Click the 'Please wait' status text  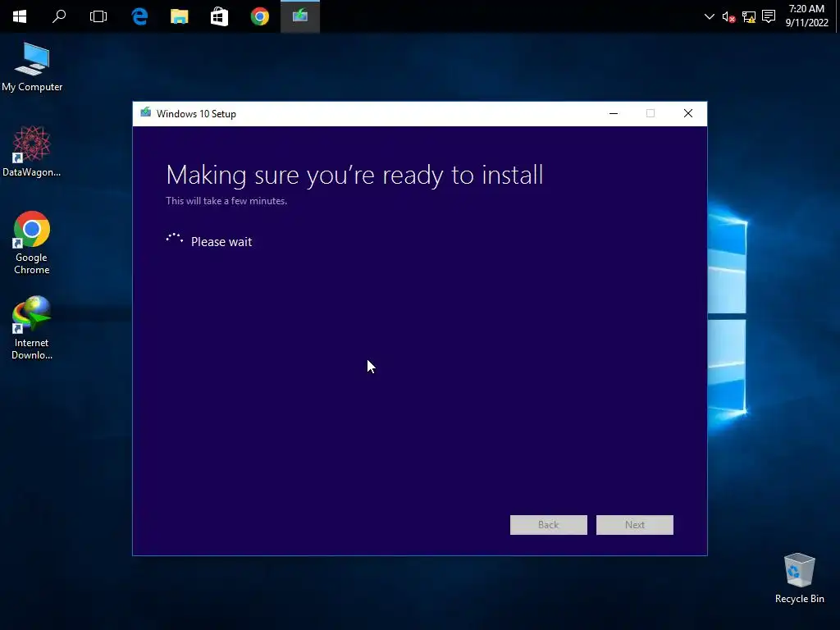[221, 242]
